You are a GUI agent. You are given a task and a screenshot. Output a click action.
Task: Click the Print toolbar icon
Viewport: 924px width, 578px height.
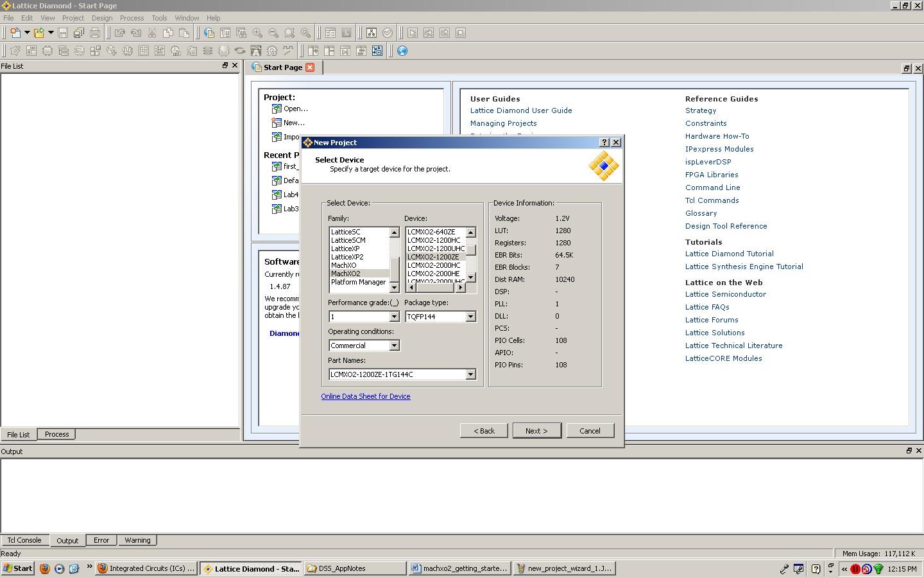pyautogui.click(x=95, y=33)
